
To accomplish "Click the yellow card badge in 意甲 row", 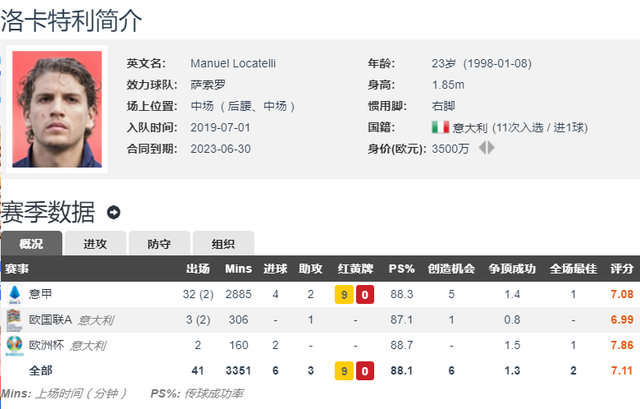I will point(343,295).
